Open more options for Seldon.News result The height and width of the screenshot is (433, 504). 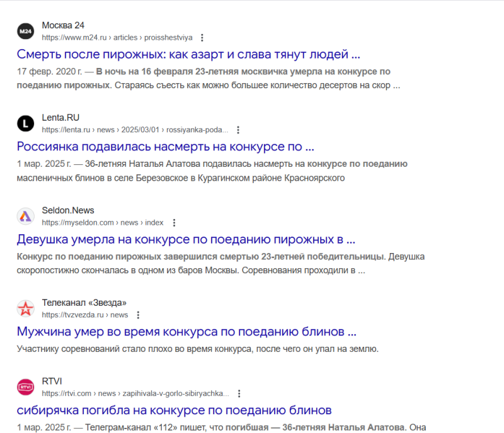174,223
